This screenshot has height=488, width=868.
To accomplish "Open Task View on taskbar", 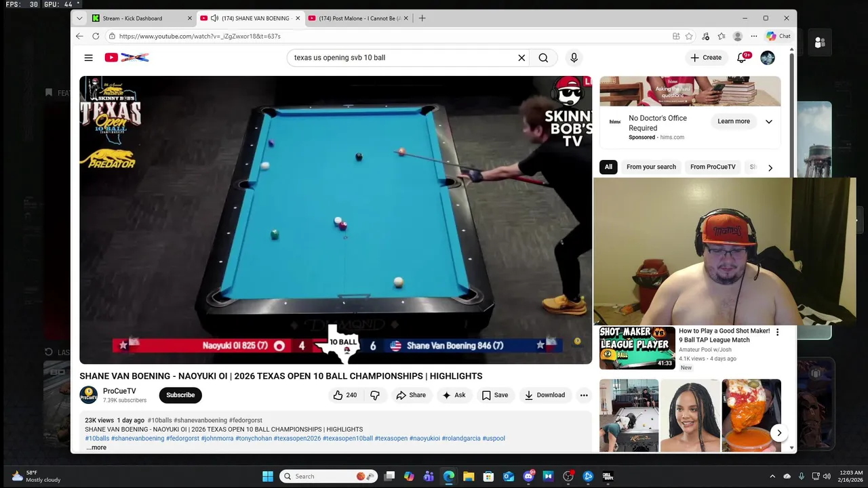I will coord(389,476).
